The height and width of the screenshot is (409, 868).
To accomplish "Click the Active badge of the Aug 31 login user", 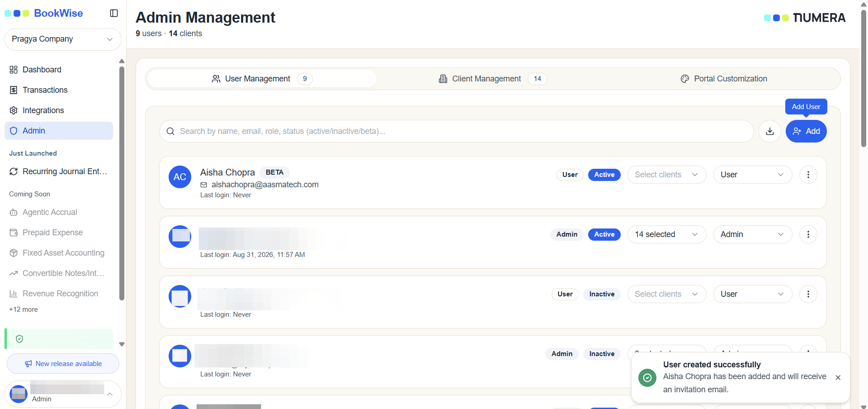I will [x=604, y=234].
